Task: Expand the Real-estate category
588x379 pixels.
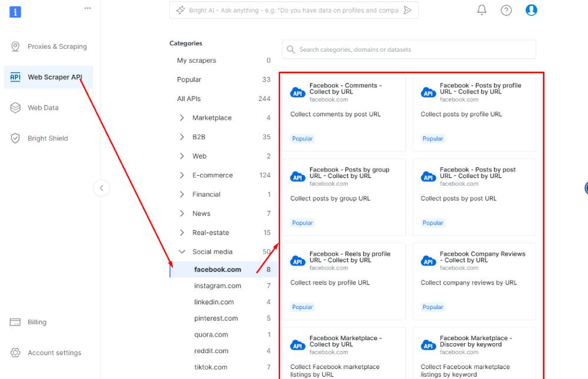Action: (182, 233)
